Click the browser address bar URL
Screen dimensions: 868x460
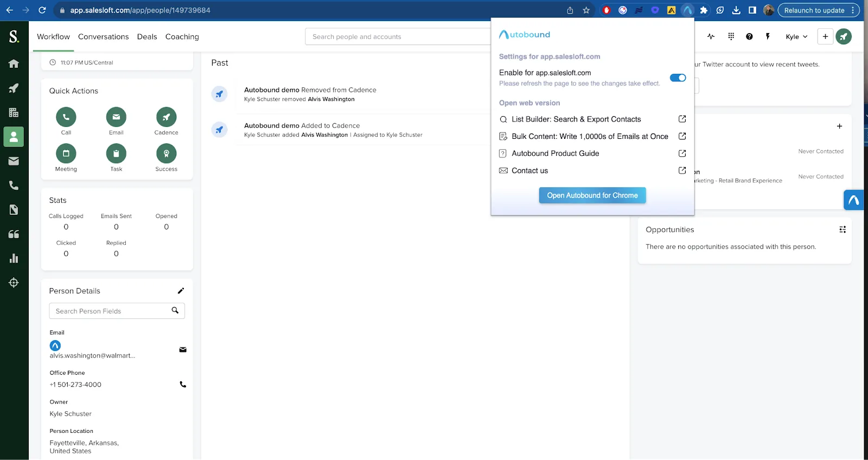coord(140,10)
